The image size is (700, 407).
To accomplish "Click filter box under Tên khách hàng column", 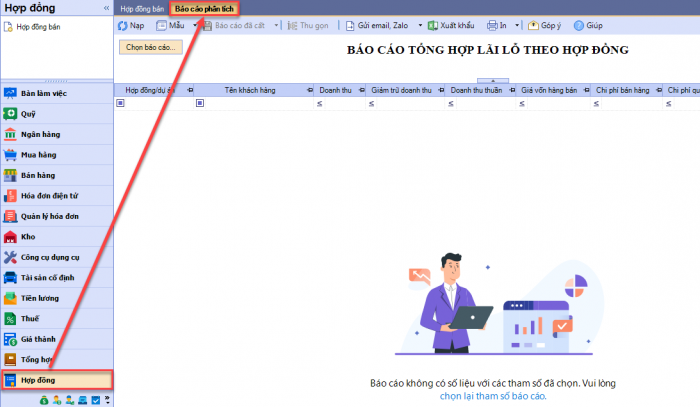I will [255, 103].
